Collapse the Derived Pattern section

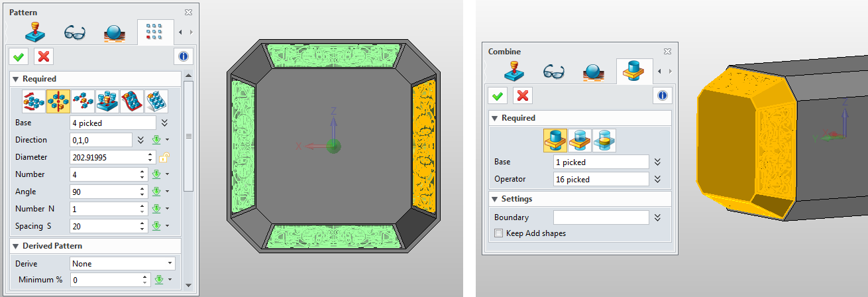[16, 246]
